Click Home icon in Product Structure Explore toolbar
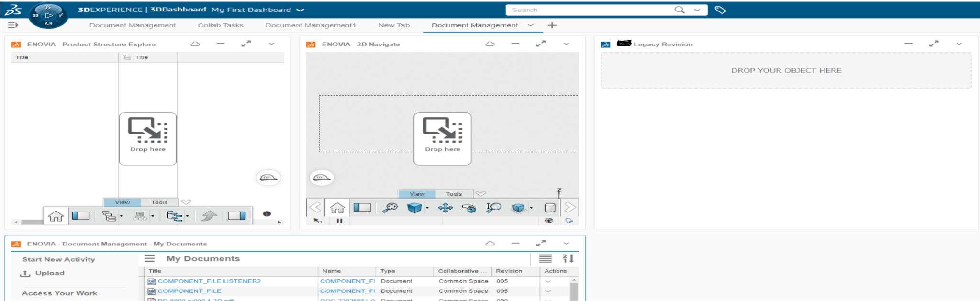This screenshot has height=301, width=980. click(56, 216)
